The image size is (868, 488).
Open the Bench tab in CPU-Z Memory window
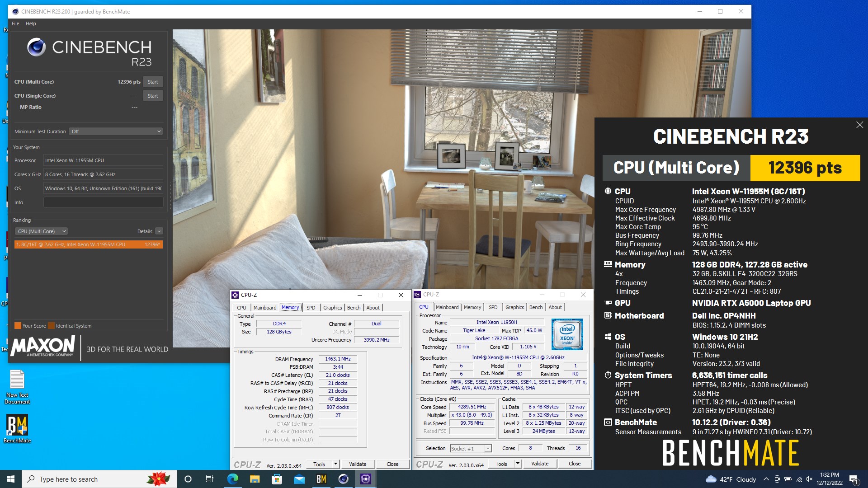coord(354,308)
